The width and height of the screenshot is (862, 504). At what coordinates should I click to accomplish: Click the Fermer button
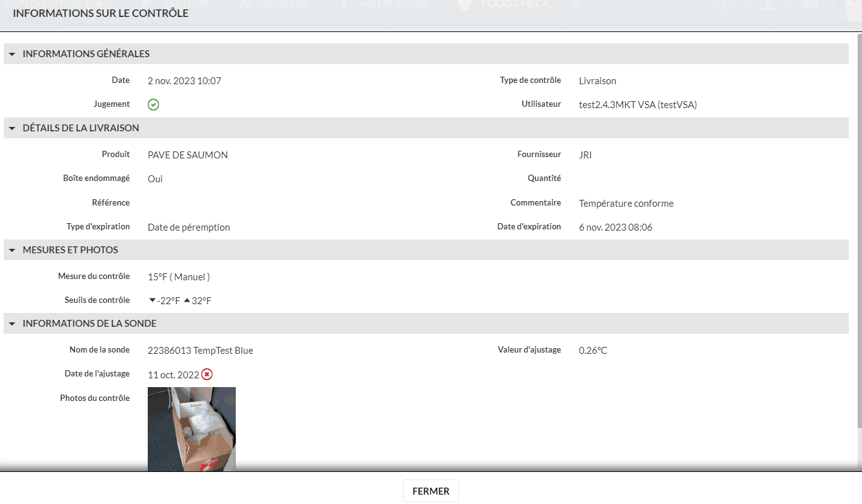[x=431, y=491]
